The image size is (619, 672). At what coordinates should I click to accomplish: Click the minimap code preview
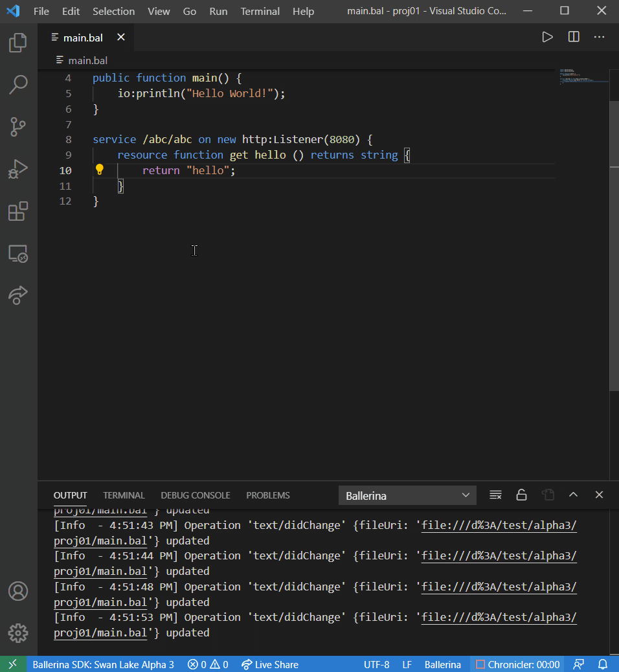click(583, 76)
